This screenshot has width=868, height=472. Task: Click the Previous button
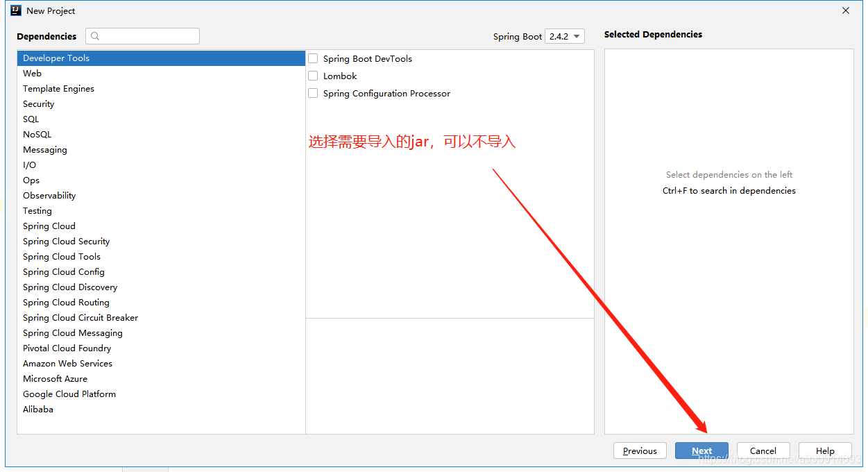pyautogui.click(x=640, y=450)
